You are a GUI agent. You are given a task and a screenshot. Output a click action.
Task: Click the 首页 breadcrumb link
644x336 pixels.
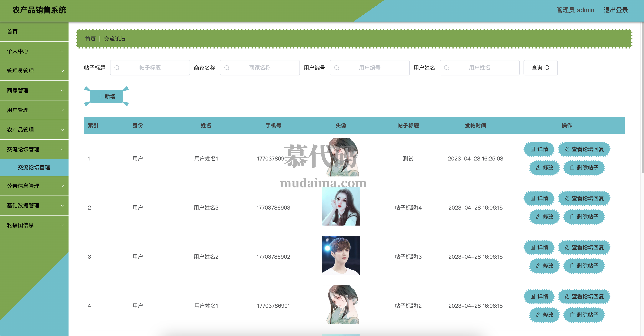(90, 39)
